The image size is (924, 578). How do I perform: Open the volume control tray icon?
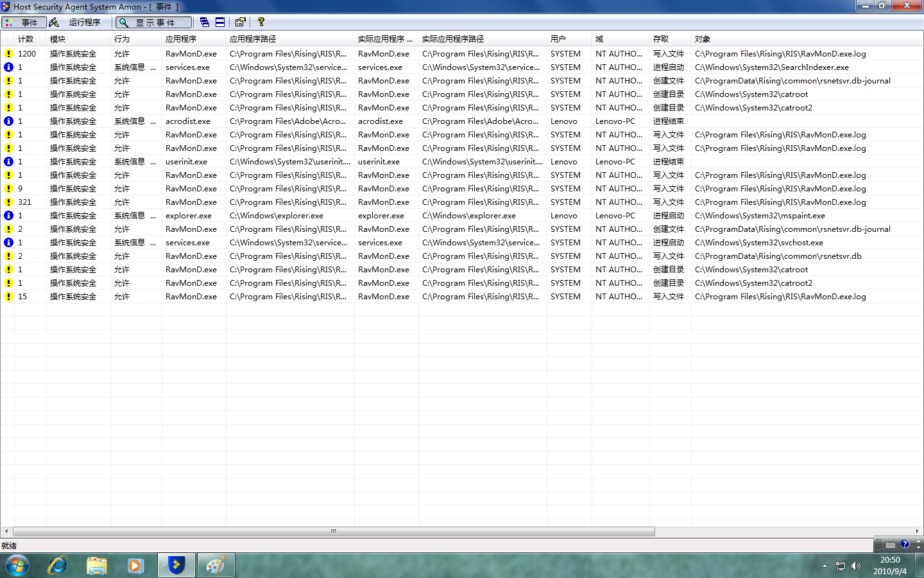pos(856,566)
